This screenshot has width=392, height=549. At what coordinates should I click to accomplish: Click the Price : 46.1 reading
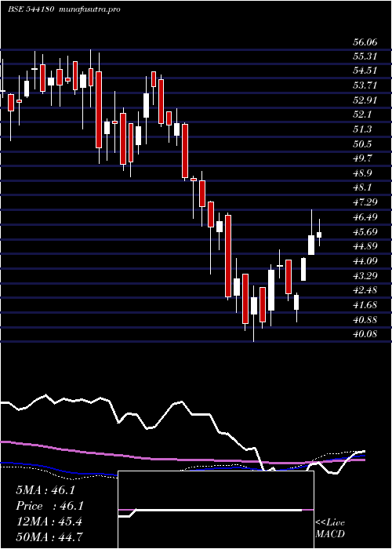click(x=49, y=506)
